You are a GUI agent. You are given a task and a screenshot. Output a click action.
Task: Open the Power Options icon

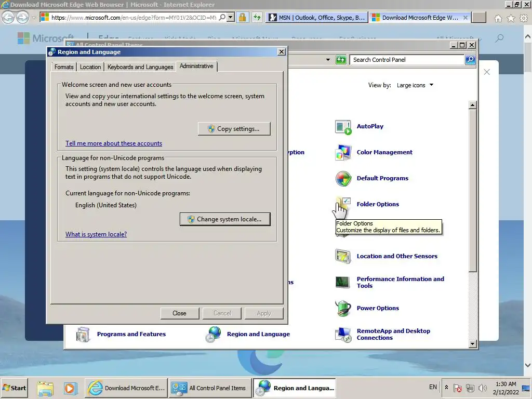point(343,308)
